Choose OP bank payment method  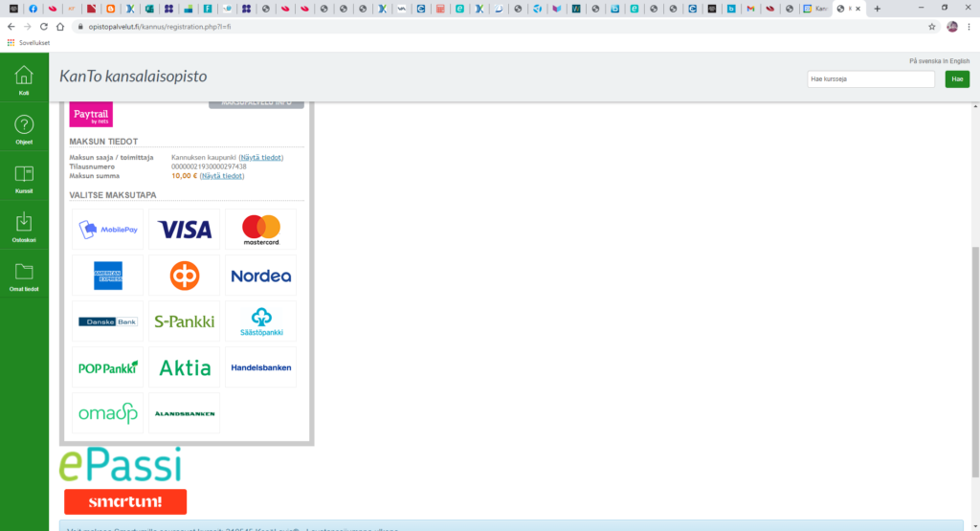[x=185, y=276]
